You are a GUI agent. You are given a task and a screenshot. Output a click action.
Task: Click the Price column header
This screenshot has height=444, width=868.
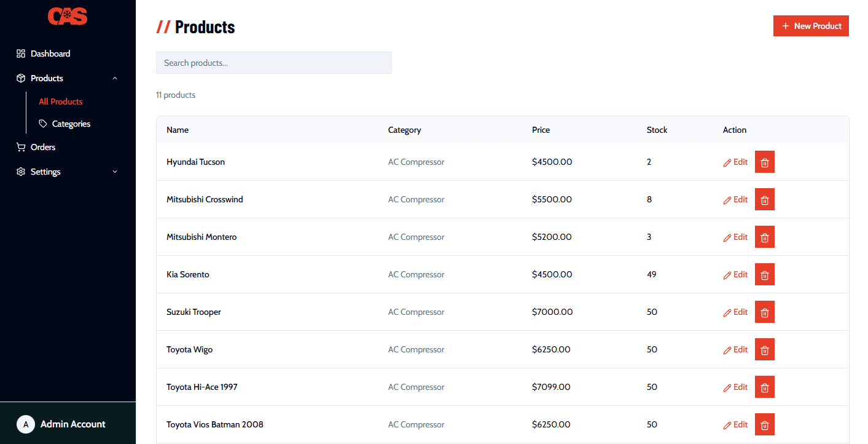click(541, 130)
